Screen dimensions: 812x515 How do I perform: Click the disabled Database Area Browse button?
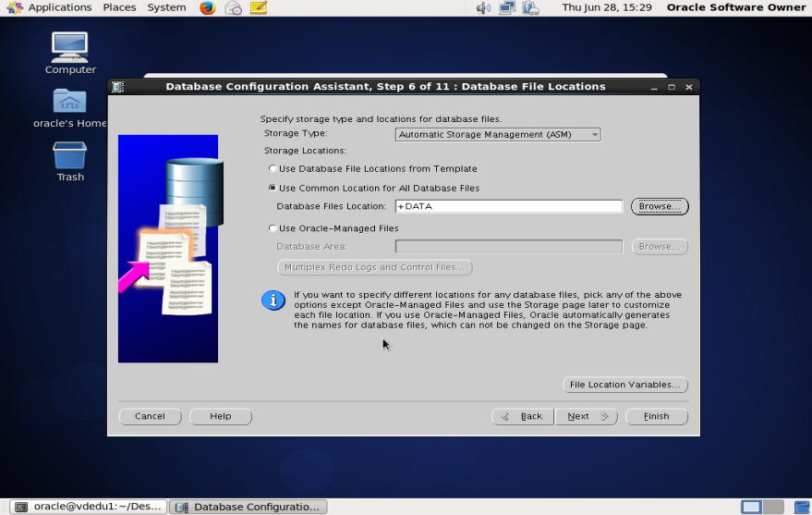pyautogui.click(x=660, y=247)
